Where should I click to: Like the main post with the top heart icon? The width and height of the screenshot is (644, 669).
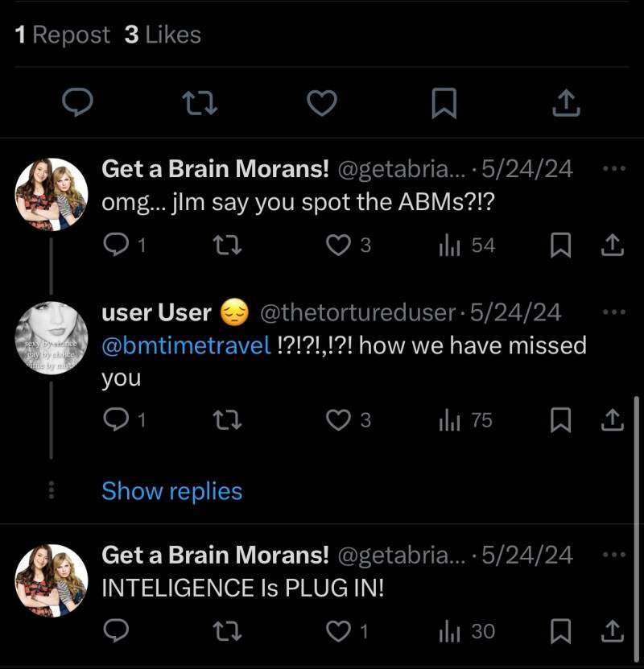pos(322,103)
